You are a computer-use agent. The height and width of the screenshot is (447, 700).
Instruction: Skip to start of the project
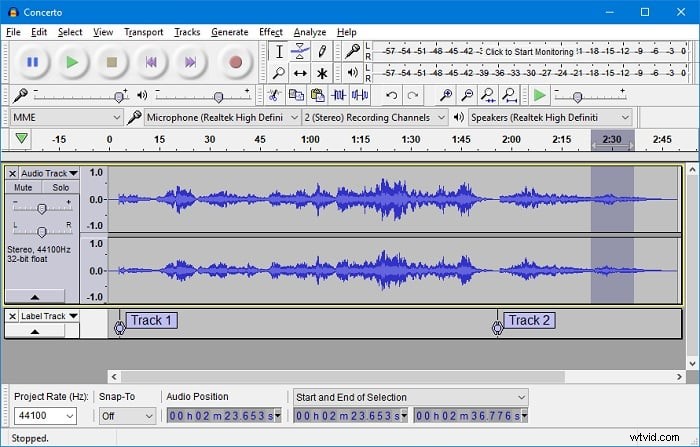point(151,62)
